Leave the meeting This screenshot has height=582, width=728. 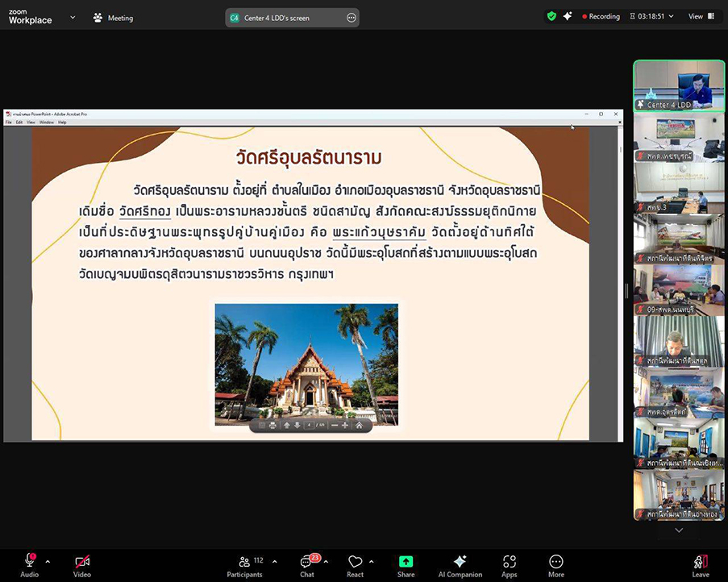pos(700,565)
